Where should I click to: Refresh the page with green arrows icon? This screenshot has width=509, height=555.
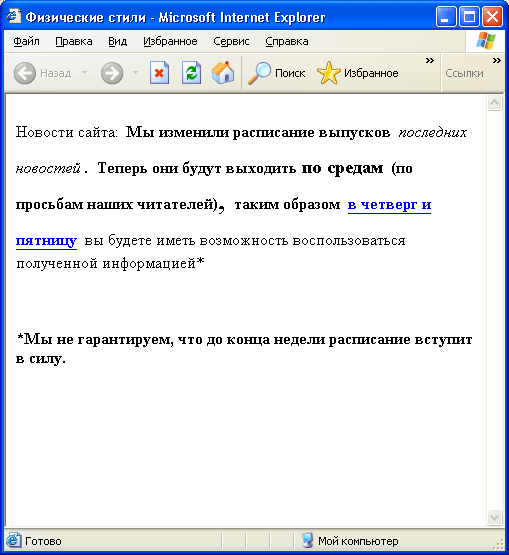(191, 73)
